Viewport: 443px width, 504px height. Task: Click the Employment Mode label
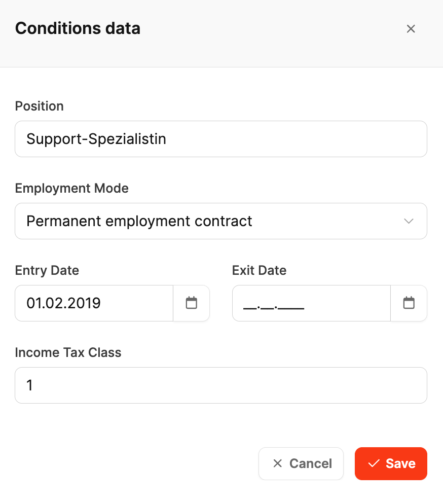[x=72, y=188]
